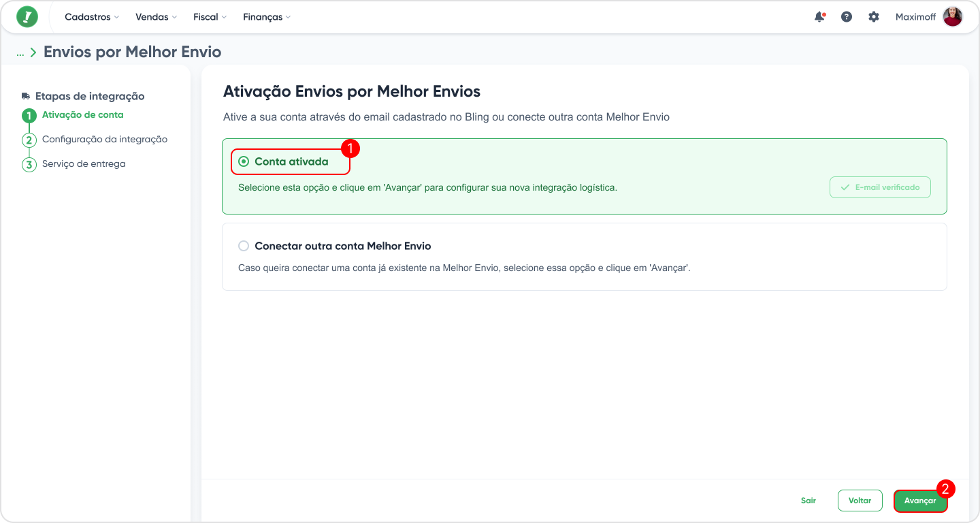
Task: Click the Avançar button
Action: 920,501
